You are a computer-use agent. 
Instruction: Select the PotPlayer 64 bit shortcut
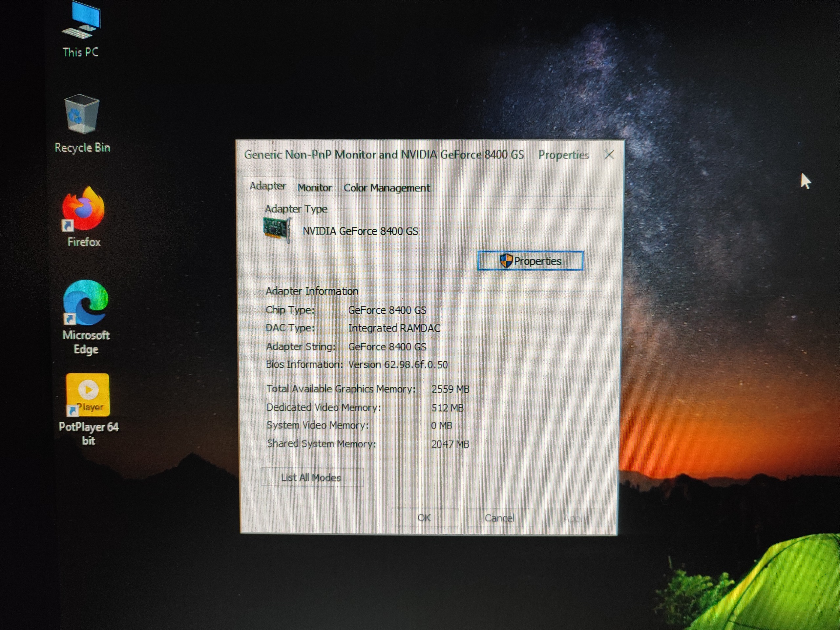tap(88, 395)
